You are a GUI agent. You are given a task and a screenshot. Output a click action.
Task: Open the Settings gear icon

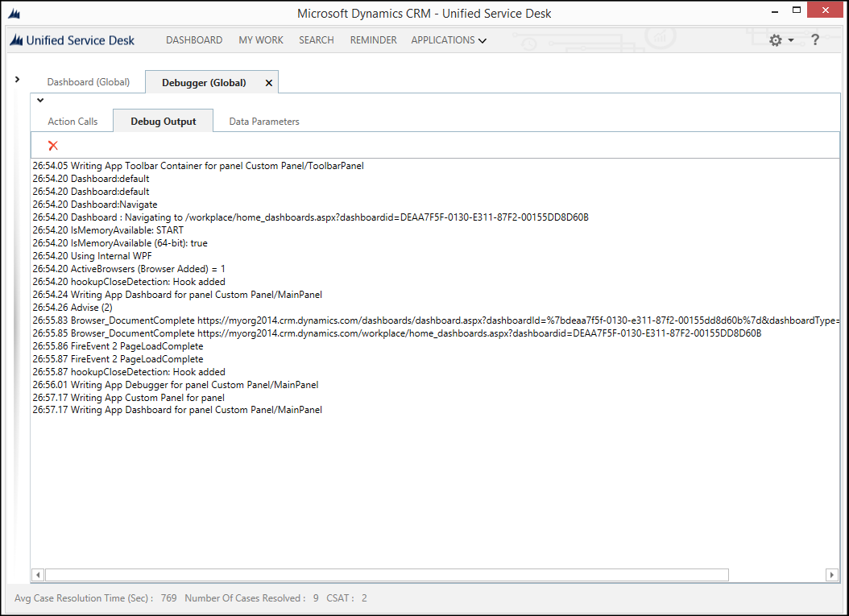point(774,39)
